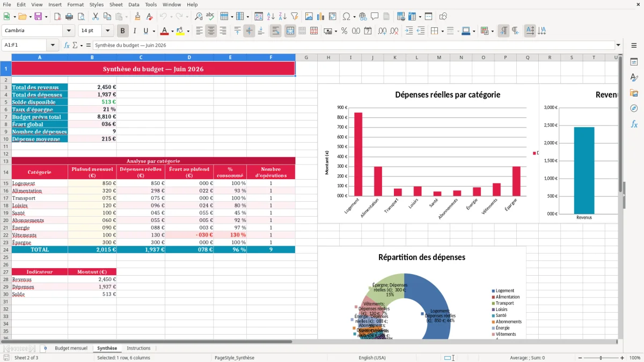Open the Styles menu
Screen dimensions: 644x362
[97, 4]
